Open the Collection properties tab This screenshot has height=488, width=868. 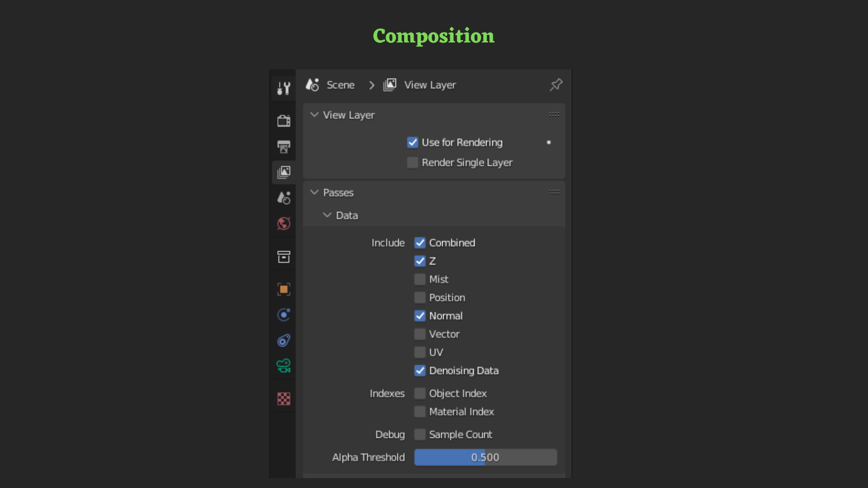pyautogui.click(x=283, y=257)
